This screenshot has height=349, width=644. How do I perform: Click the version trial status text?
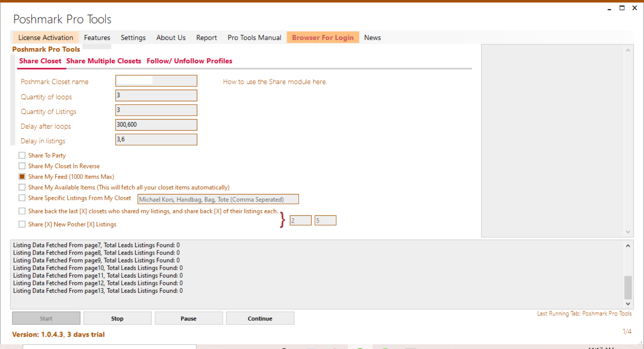tap(58, 334)
